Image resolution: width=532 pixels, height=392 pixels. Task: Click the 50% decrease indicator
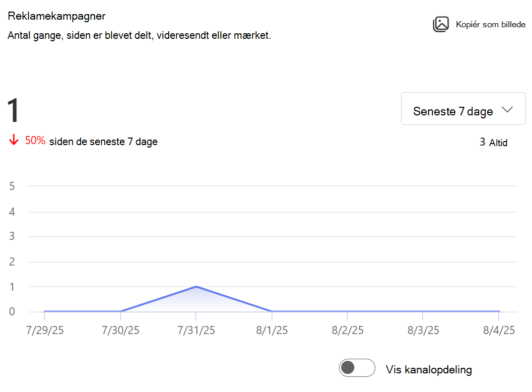coord(35,141)
